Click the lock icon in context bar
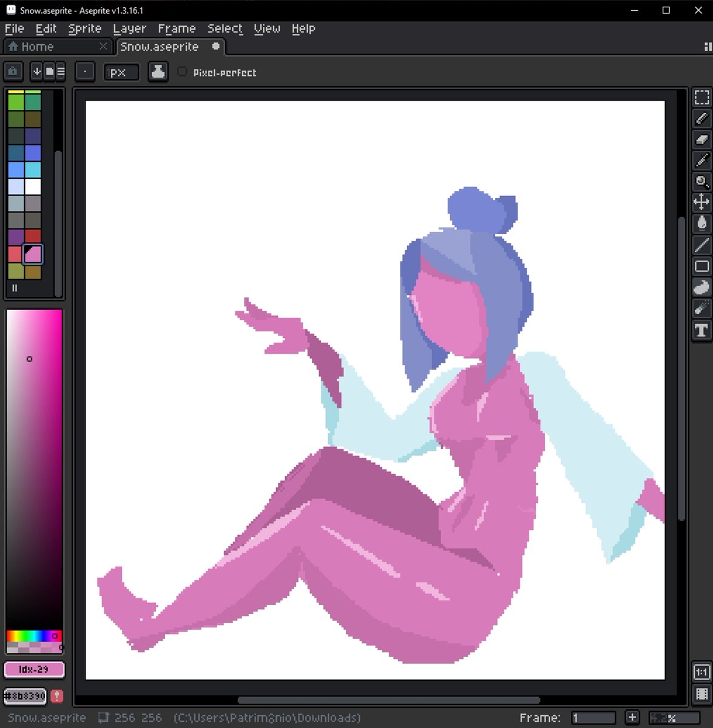The image size is (713, 728). pyautogui.click(x=13, y=72)
